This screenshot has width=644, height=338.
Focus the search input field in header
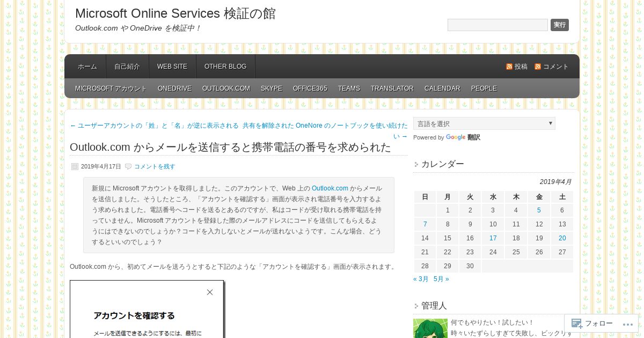(x=497, y=25)
